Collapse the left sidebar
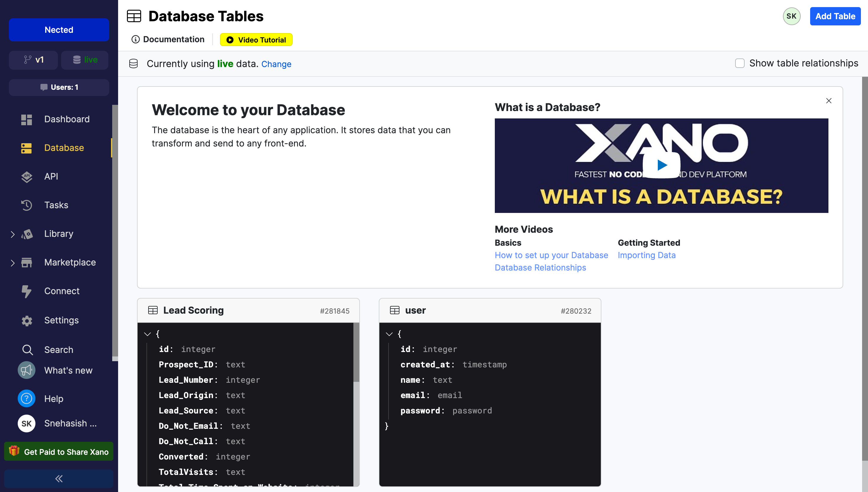Image resolution: width=868 pixels, height=492 pixels. (58, 478)
